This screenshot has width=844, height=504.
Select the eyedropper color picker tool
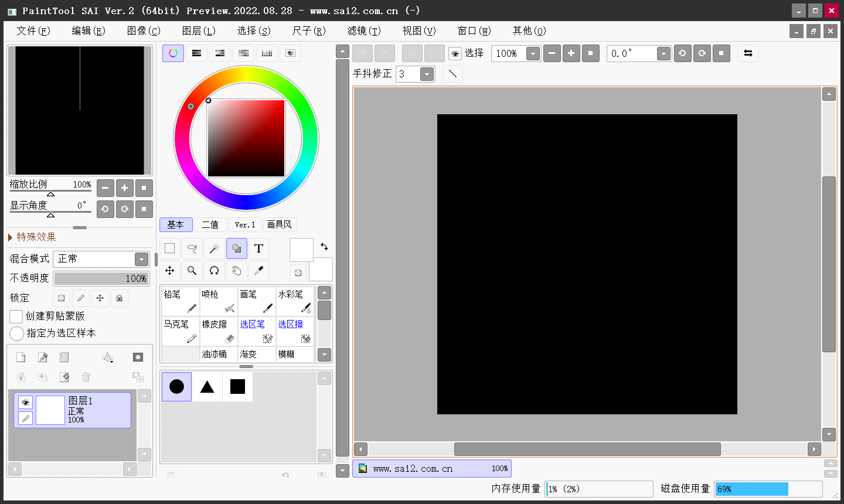pyautogui.click(x=259, y=271)
